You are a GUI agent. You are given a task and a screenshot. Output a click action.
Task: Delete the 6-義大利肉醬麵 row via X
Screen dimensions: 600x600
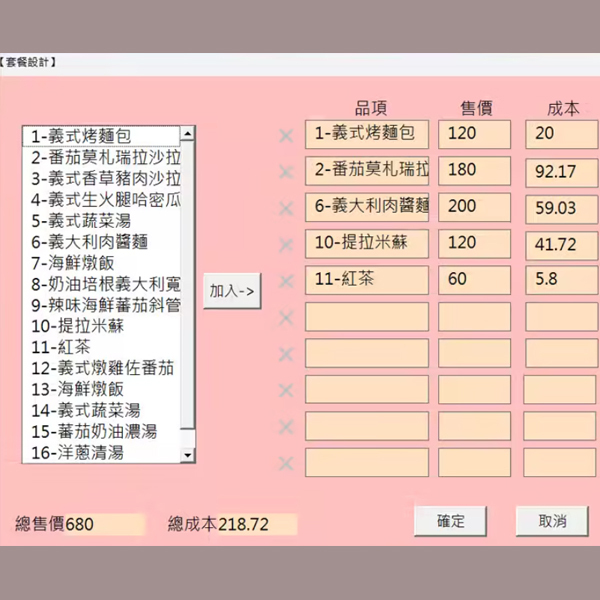tap(286, 208)
